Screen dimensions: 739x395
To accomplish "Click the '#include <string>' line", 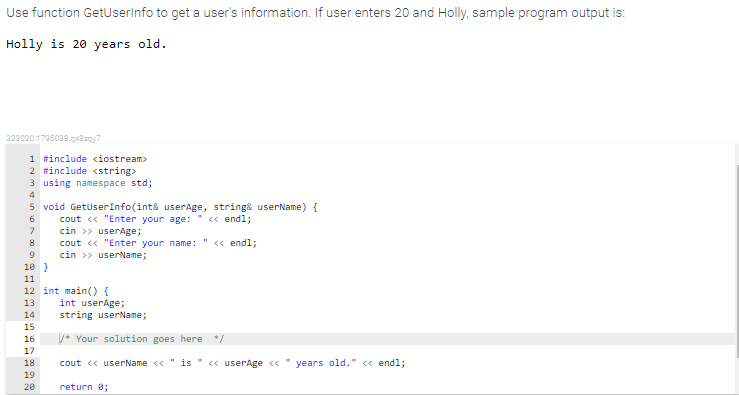I will coord(90,171).
